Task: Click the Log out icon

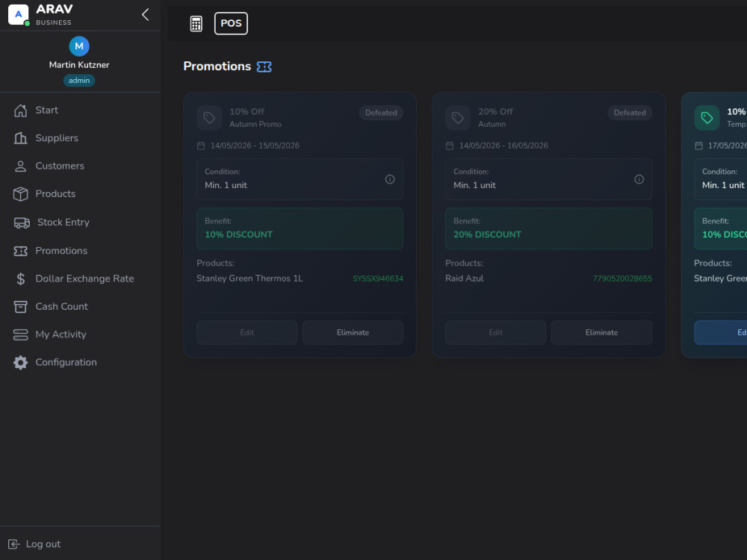Action: (x=13, y=544)
